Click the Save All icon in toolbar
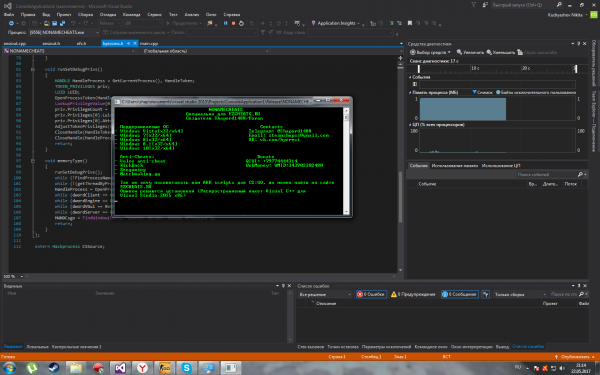600x375 pixels. point(62,23)
